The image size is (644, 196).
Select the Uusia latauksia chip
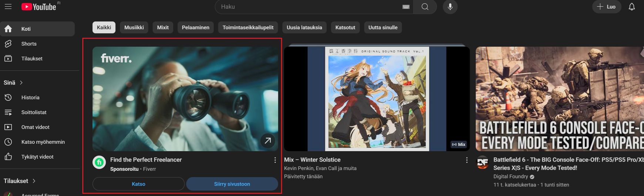(304, 27)
